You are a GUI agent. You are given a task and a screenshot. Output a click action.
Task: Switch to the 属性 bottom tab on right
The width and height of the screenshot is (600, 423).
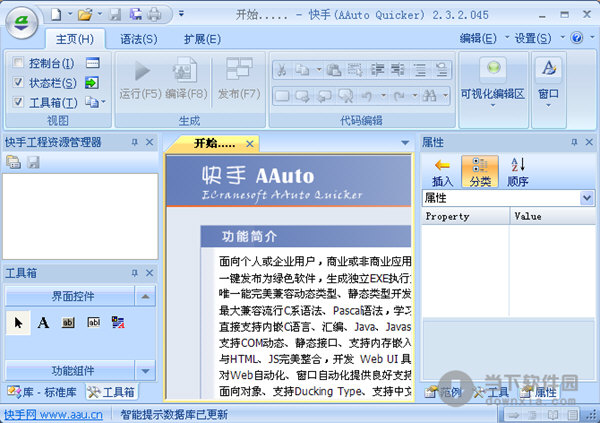point(539,392)
